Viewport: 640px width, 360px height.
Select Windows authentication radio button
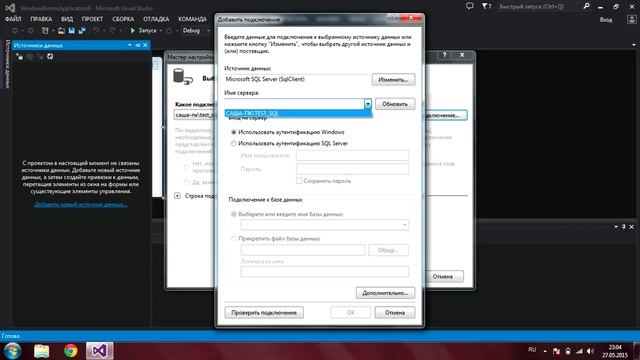(x=233, y=132)
